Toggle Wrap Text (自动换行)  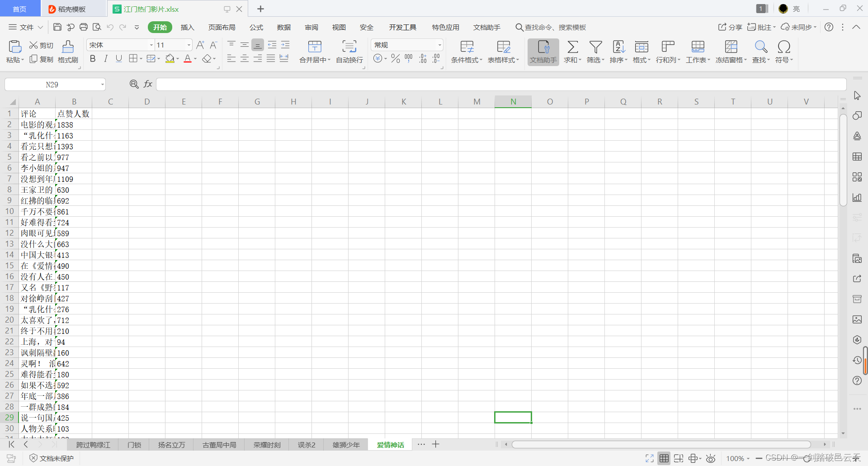tap(349, 52)
